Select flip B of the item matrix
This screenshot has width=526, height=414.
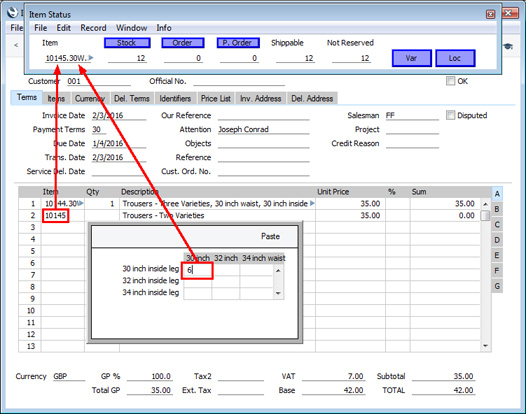pyautogui.click(x=497, y=209)
